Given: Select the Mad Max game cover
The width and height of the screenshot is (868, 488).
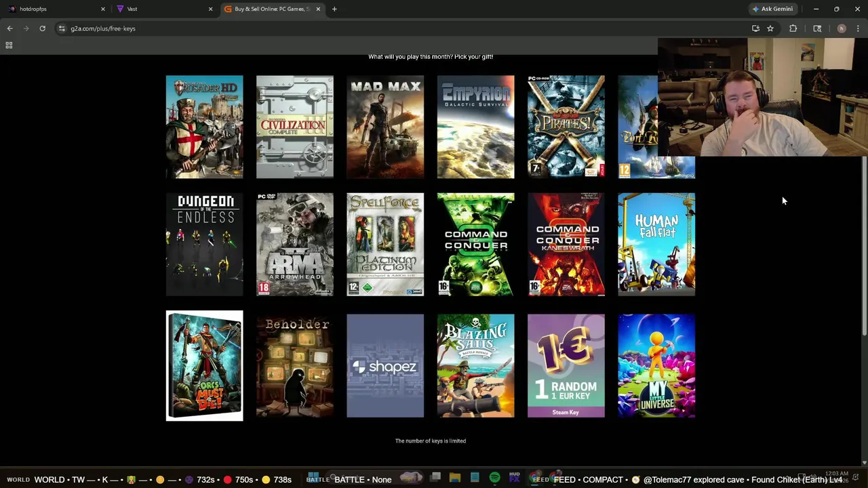Looking at the screenshot, I should [x=385, y=127].
